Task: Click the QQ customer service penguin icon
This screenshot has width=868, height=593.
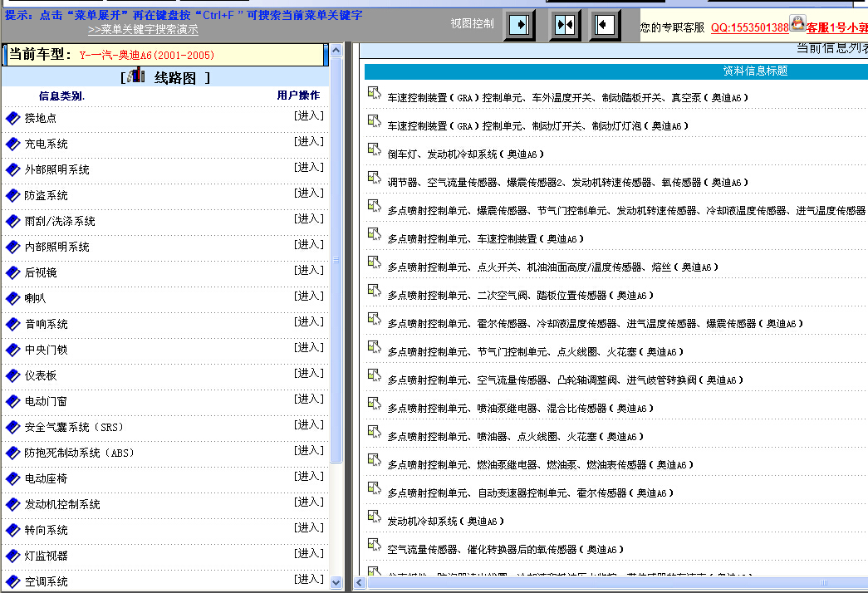Action: [797, 23]
